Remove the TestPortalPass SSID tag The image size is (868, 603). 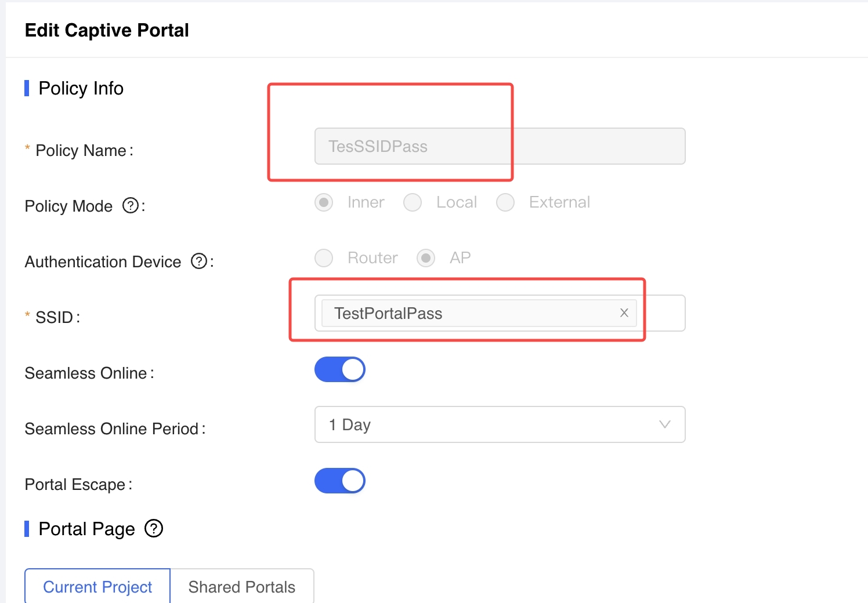tap(624, 313)
